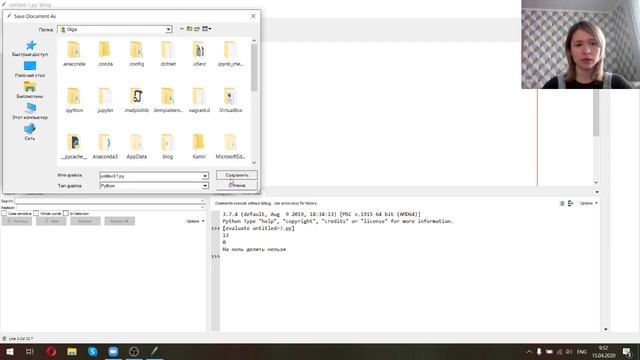Viewport: 640px width, 360px height.
Task: Open the MicrosoftEdge folder
Action: click(230, 147)
